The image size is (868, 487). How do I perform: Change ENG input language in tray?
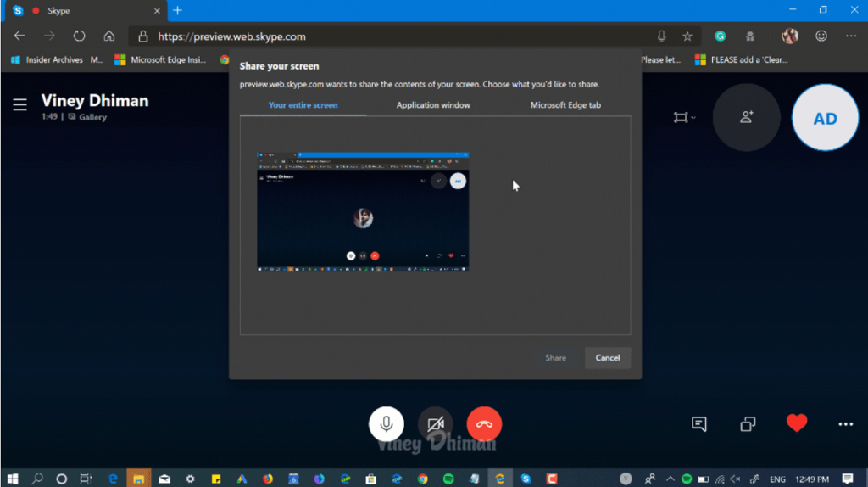coord(777,479)
